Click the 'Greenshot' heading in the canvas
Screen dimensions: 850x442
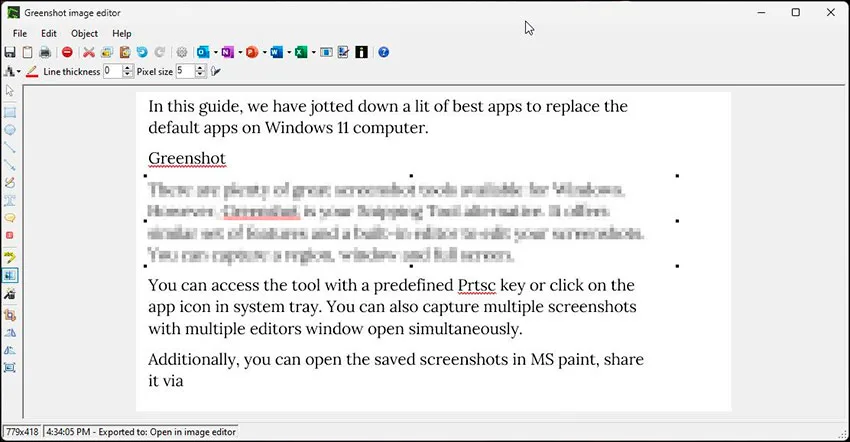coord(187,158)
